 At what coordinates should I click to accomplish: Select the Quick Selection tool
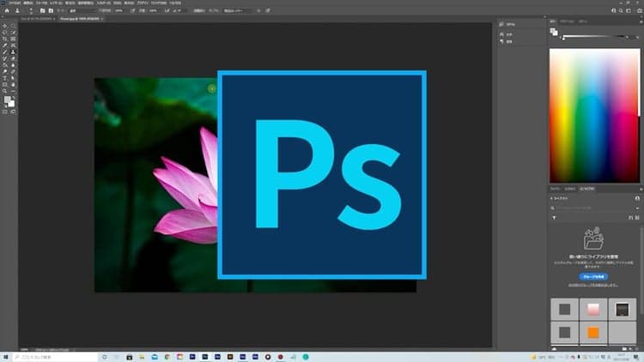point(13,33)
